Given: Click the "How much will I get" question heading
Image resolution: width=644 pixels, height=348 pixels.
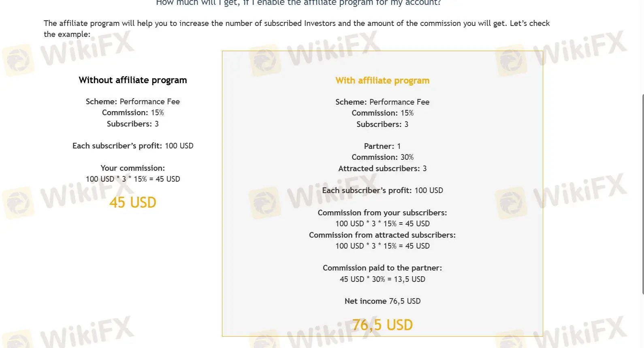Looking at the screenshot, I should [299, 3].
